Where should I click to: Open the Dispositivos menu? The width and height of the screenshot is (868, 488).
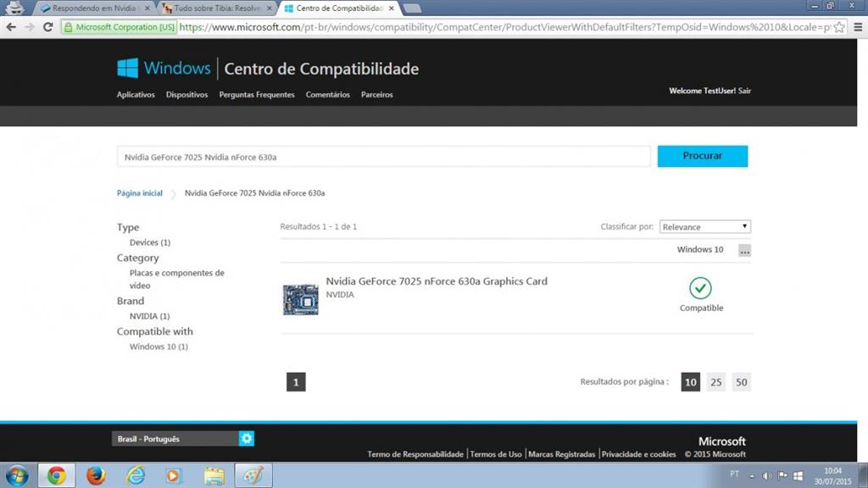tap(187, 95)
